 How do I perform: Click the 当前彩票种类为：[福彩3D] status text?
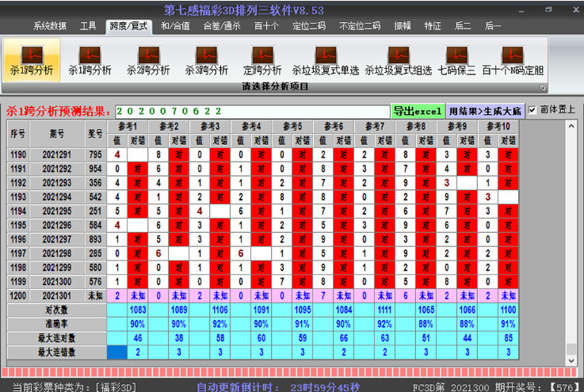coord(74,387)
